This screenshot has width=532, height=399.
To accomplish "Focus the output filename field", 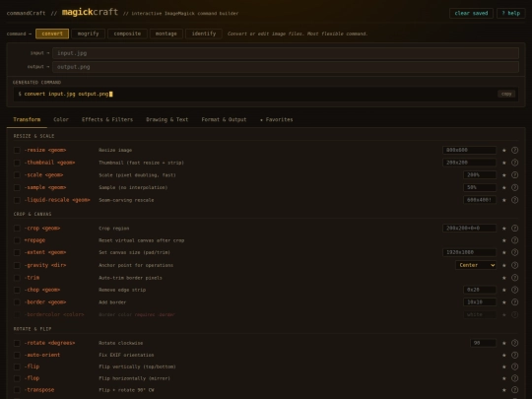I will [286, 67].
